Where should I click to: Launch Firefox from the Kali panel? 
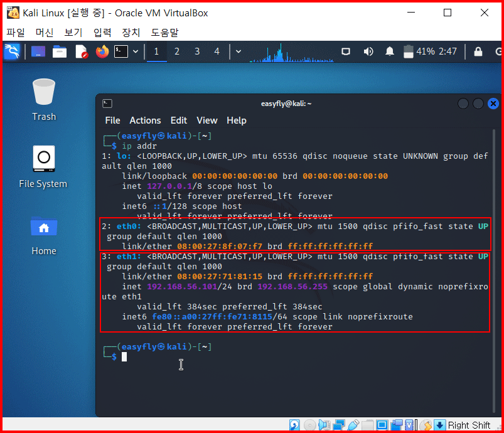click(x=102, y=51)
